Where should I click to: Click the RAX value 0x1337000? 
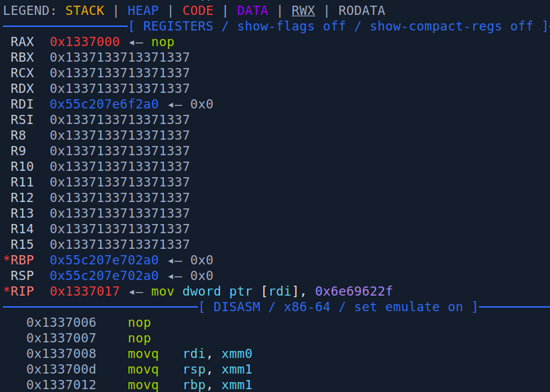pos(84,42)
